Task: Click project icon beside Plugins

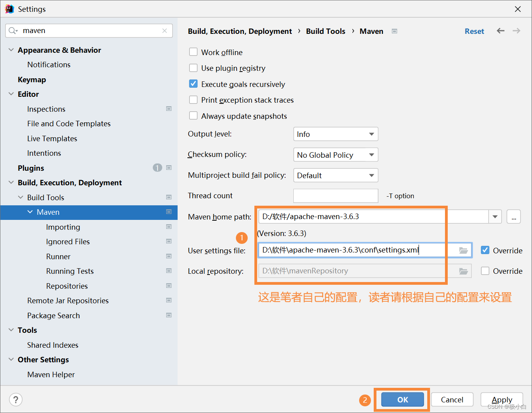Action: tap(169, 168)
